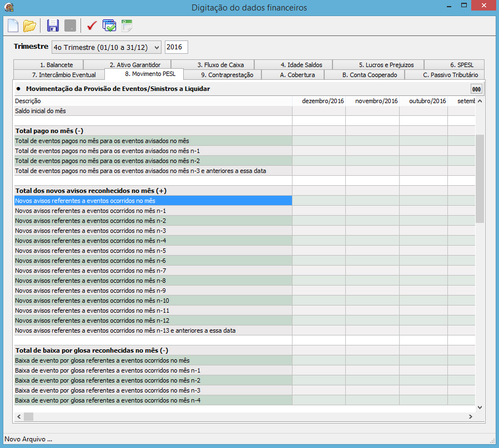Click the 'Novo Arquivo ...' status bar text
Screen dimensions: 499x448
[28, 439]
